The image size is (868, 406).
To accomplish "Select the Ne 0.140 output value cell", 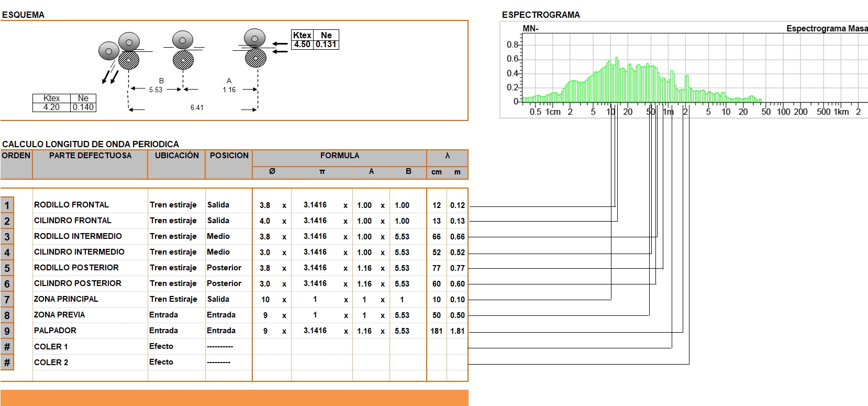I will [83, 107].
